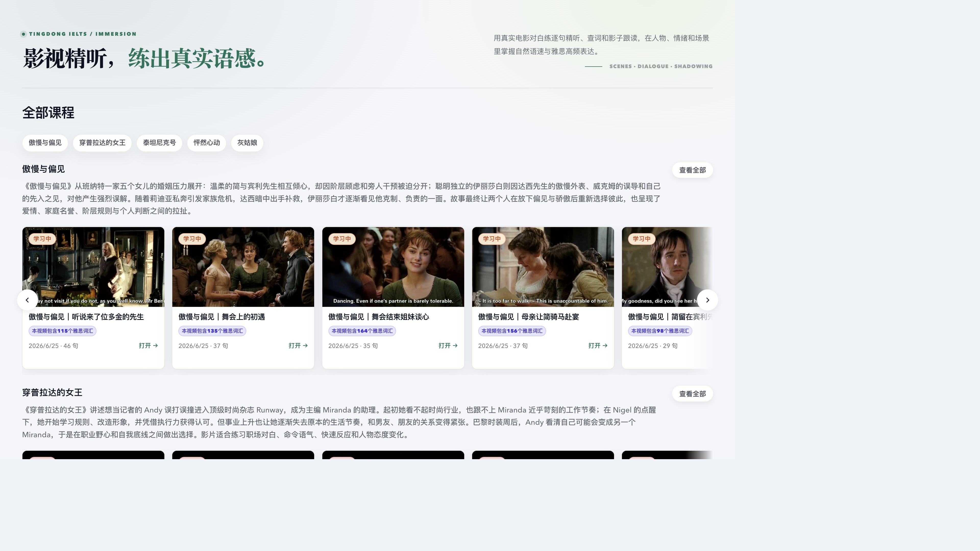980x551 pixels.
Task: Select the 灰姑娘 filter chip
Action: (247, 143)
